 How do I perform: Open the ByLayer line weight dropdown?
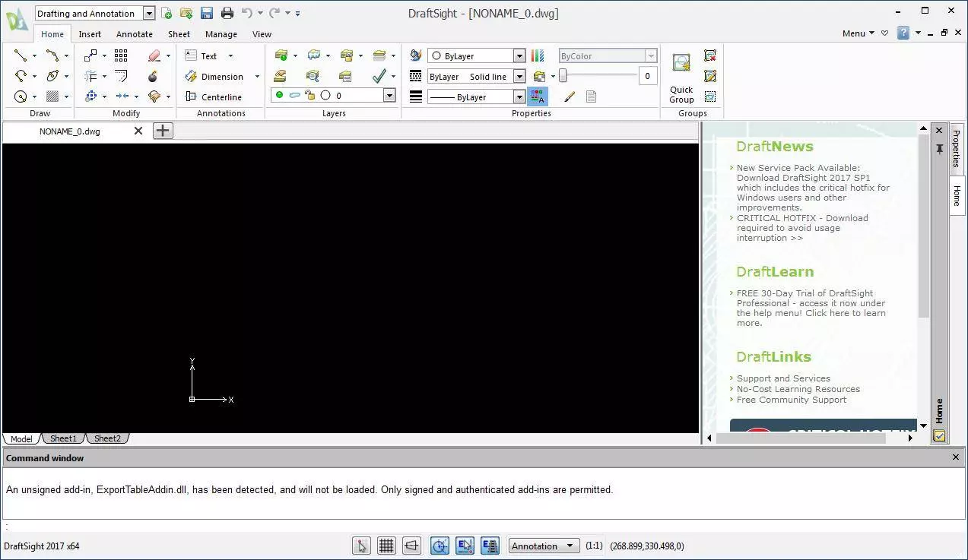click(x=519, y=96)
